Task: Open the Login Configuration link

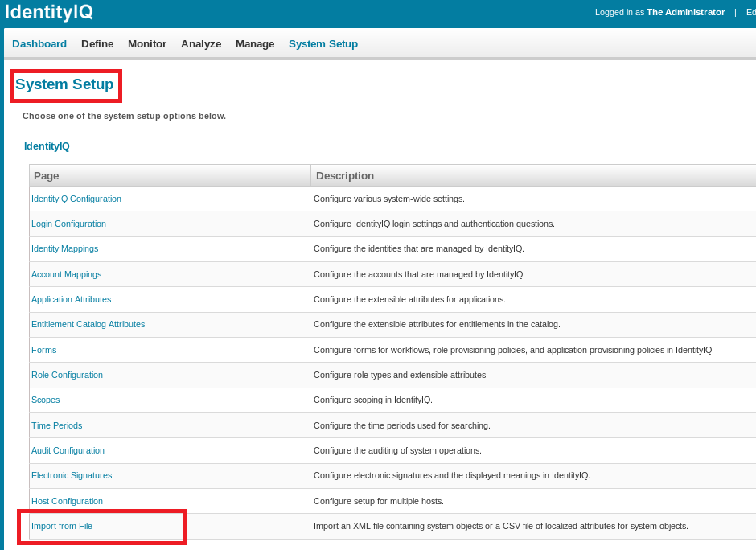Action: (68, 224)
